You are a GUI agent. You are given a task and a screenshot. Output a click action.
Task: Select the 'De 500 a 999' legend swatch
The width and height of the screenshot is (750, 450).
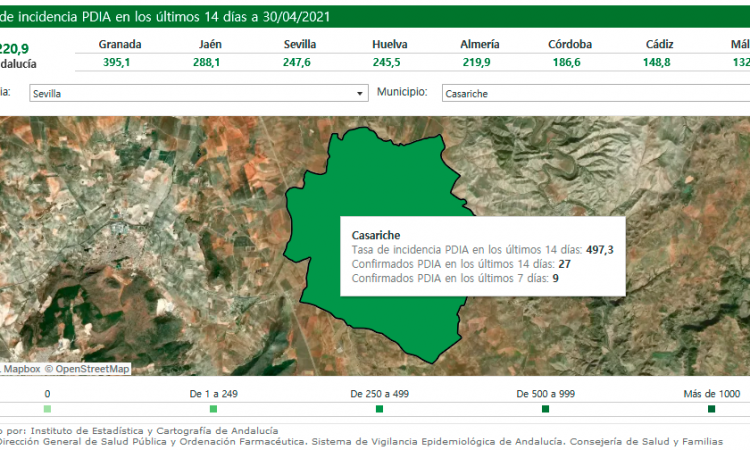[x=545, y=409]
